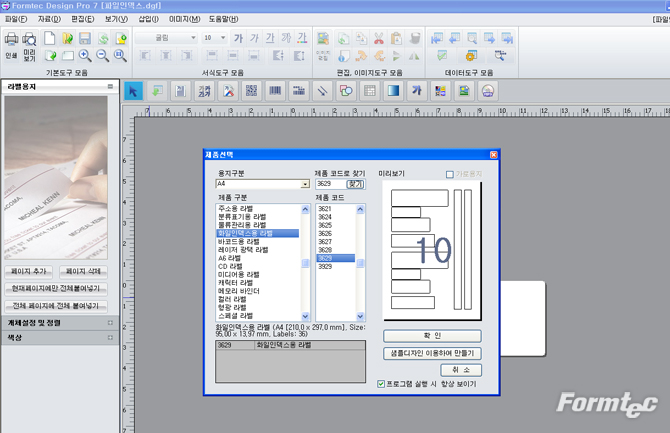Uncheck 프로그램 실행 시 항상 보이기
The width and height of the screenshot is (670, 433).
point(381,384)
